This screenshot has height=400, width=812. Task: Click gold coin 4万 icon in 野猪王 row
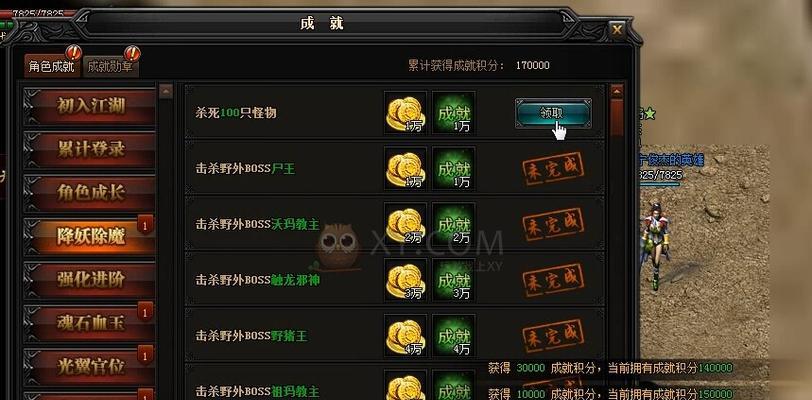click(x=405, y=336)
